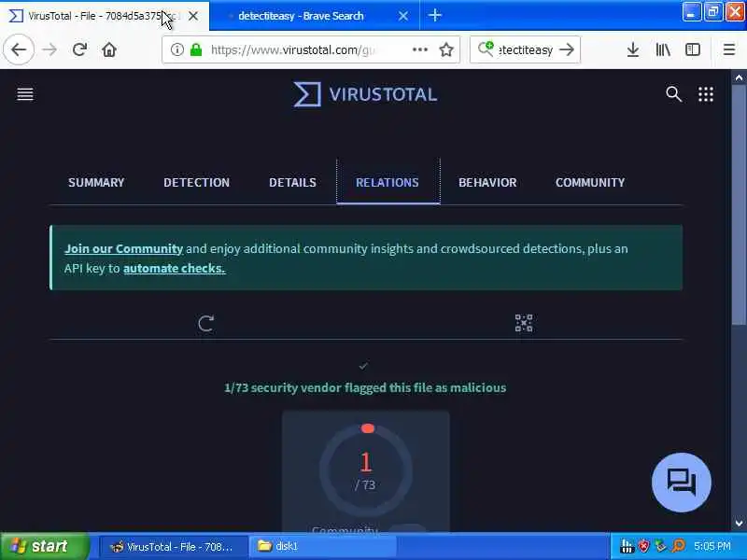Screen dimensions: 747x560
Task: Open the BEHAVIOR tab
Action: [x=487, y=182]
